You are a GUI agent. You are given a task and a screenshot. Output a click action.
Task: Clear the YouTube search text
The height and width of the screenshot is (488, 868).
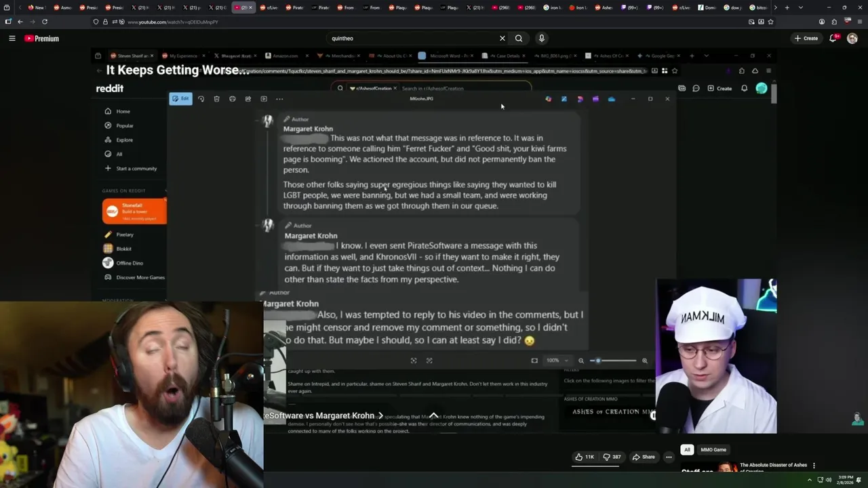502,39
